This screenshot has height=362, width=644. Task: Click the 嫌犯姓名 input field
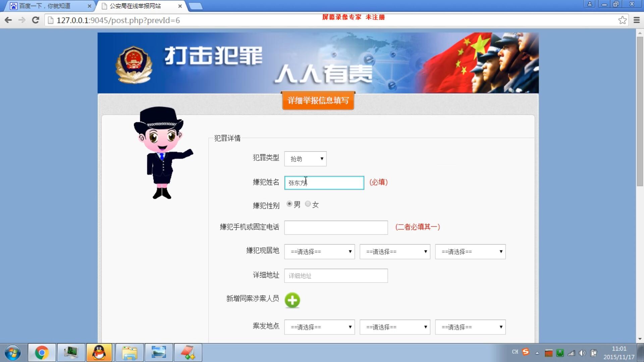pyautogui.click(x=324, y=183)
